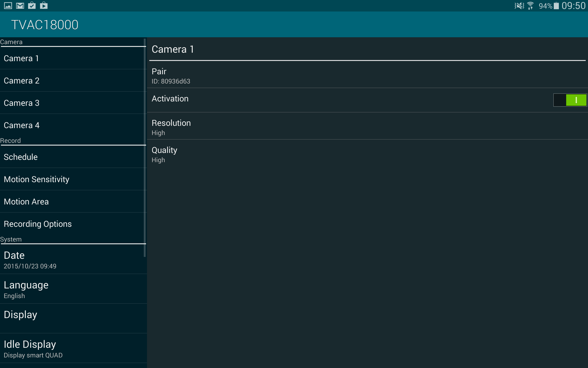
Task: Tap the vibrate mute status icon
Action: tap(519, 6)
